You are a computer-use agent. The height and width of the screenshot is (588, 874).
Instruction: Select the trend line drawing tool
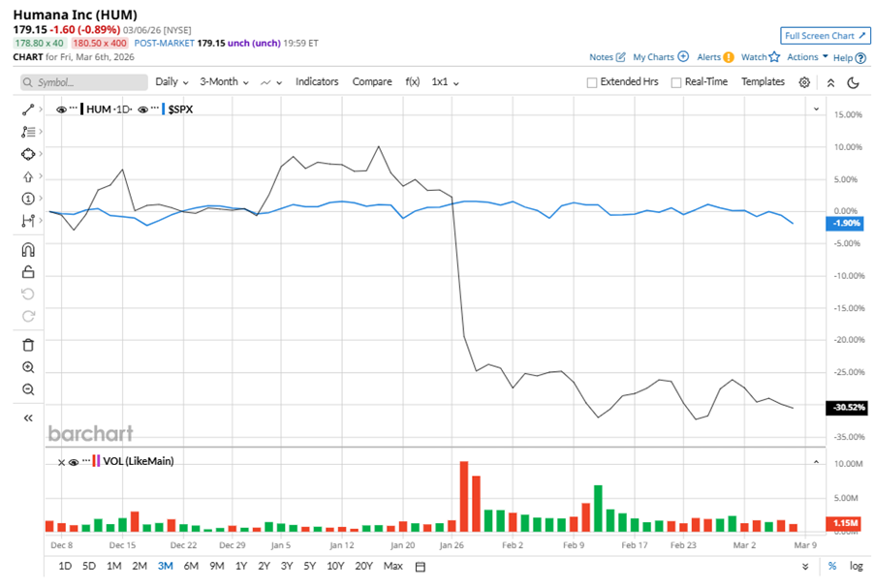[x=28, y=109]
